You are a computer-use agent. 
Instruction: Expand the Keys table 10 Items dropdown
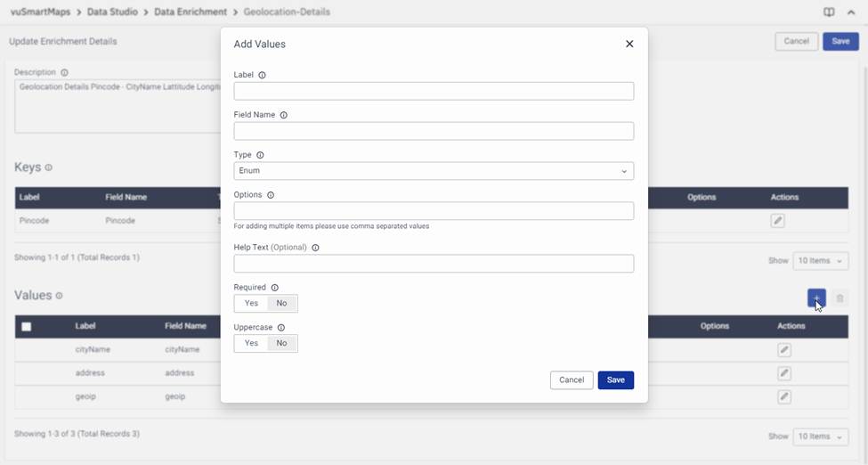820,261
